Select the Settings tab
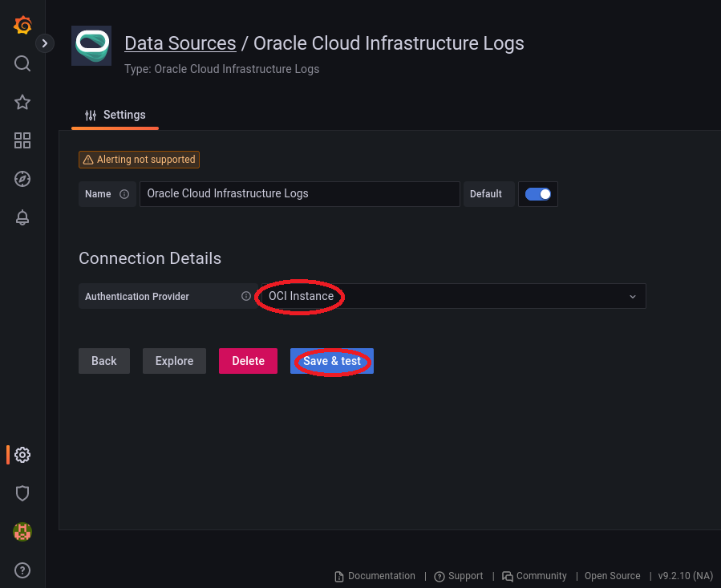Viewport: 721px width, 588px height. coord(115,116)
